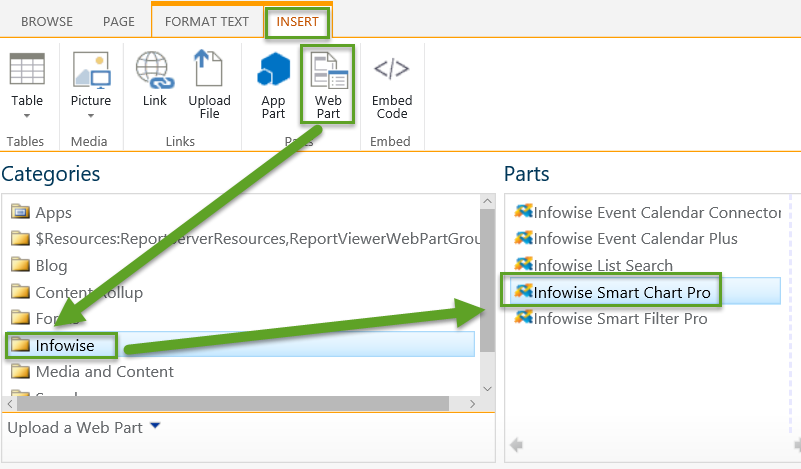This screenshot has width=801, height=469.
Task: Switch to the BROWSE tab
Action: click(x=47, y=21)
